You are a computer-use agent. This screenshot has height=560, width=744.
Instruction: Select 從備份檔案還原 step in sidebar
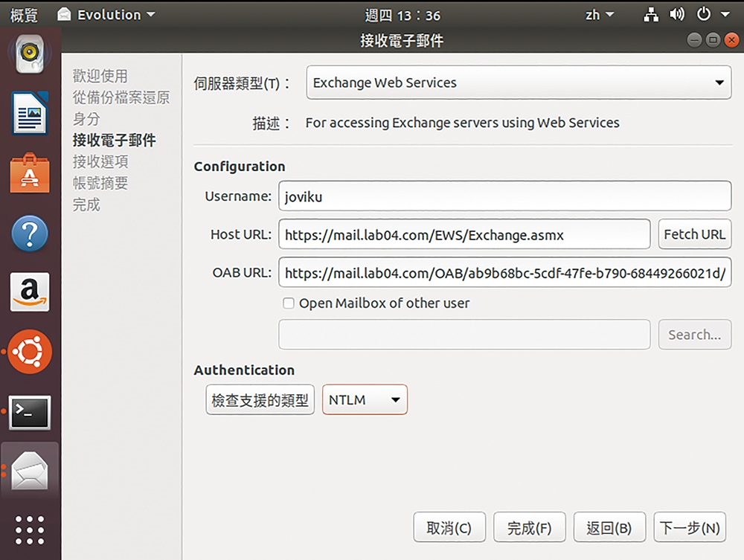coord(121,97)
